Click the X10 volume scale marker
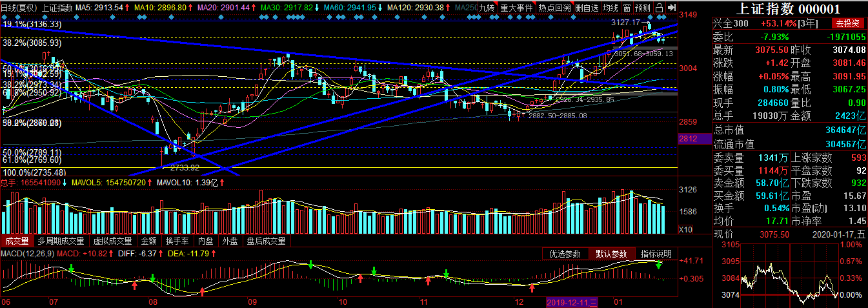868x308 pixels. click(x=686, y=229)
